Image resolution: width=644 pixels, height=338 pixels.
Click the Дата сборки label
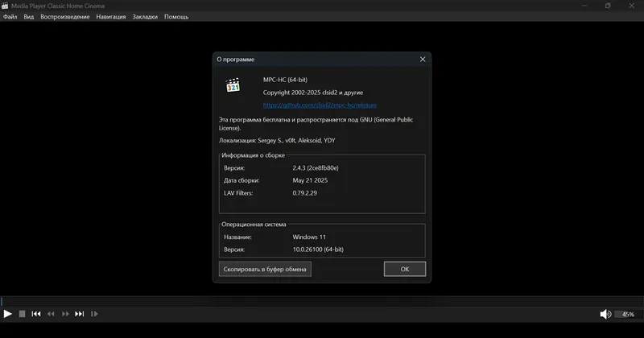click(x=242, y=180)
